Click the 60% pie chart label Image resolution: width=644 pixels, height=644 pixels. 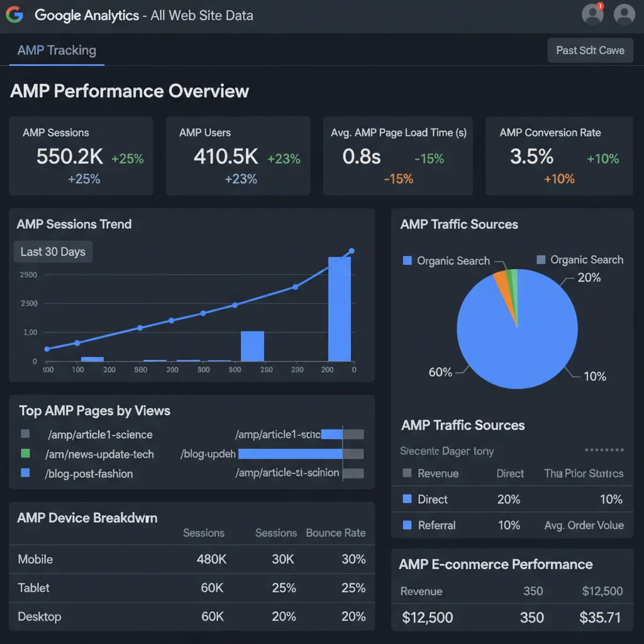[x=440, y=372]
